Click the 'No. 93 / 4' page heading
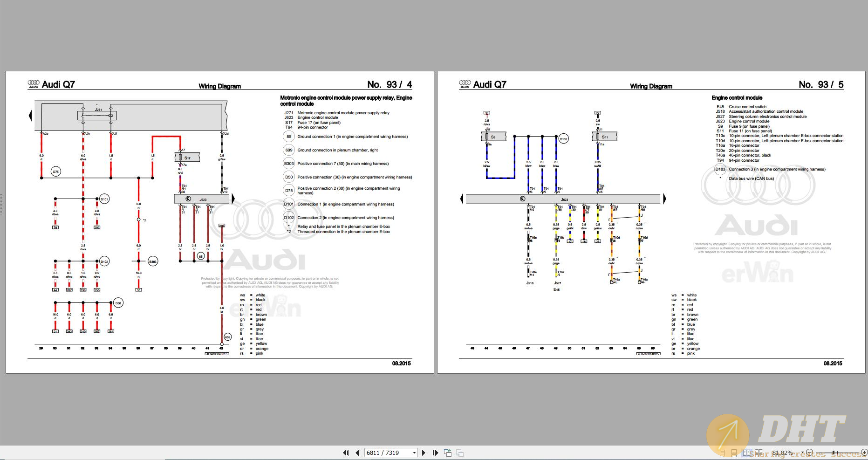This screenshot has width=868, height=460. click(390, 84)
